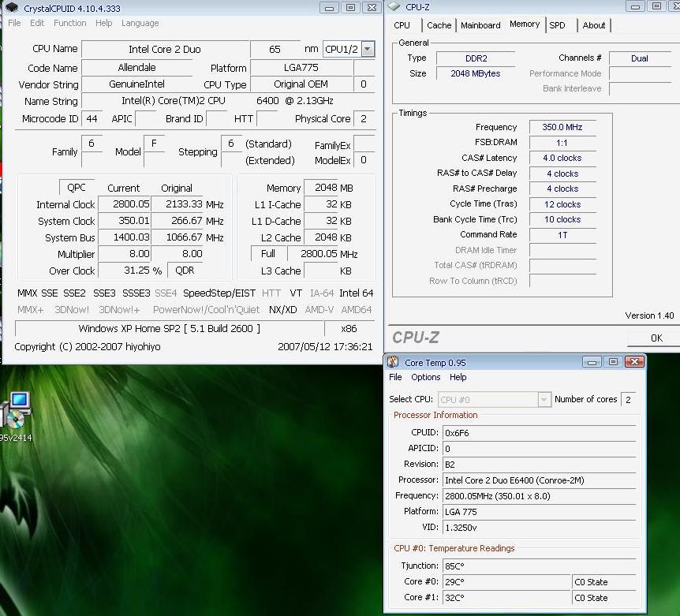Viewport: 680px width, 616px height.
Task: Expand the Select CPU dropdown in Core Temp
Action: 544,400
